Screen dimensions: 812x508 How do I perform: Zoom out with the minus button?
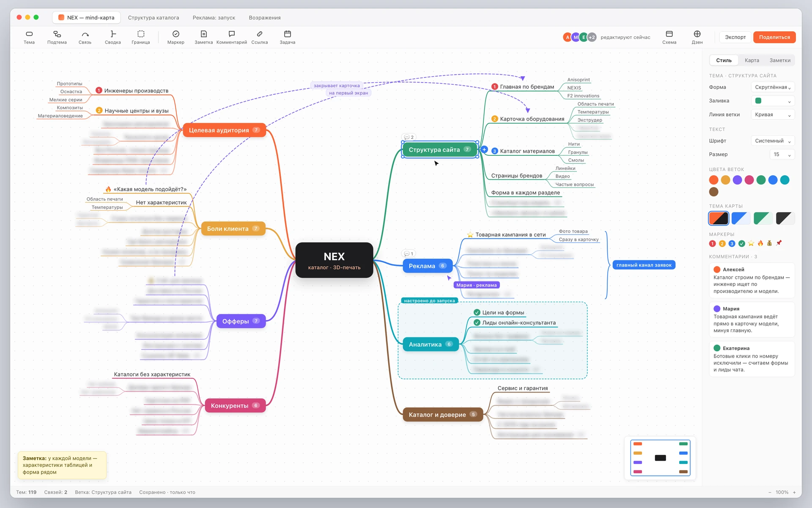770,492
